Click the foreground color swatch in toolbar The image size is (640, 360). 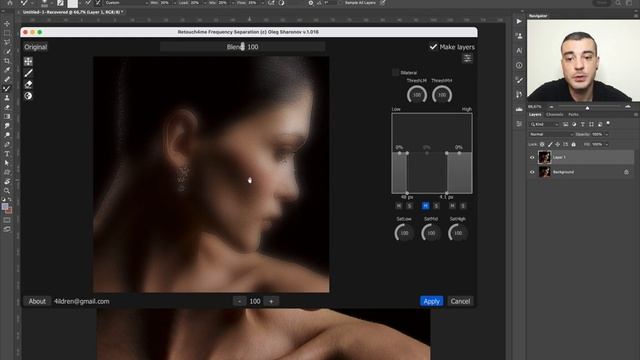pos(5,207)
